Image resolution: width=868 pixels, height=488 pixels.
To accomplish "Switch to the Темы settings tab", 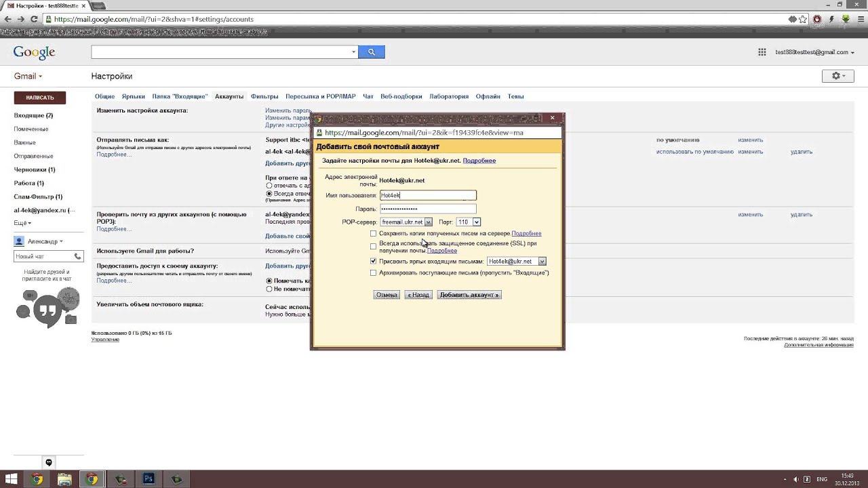I will 515,96.
